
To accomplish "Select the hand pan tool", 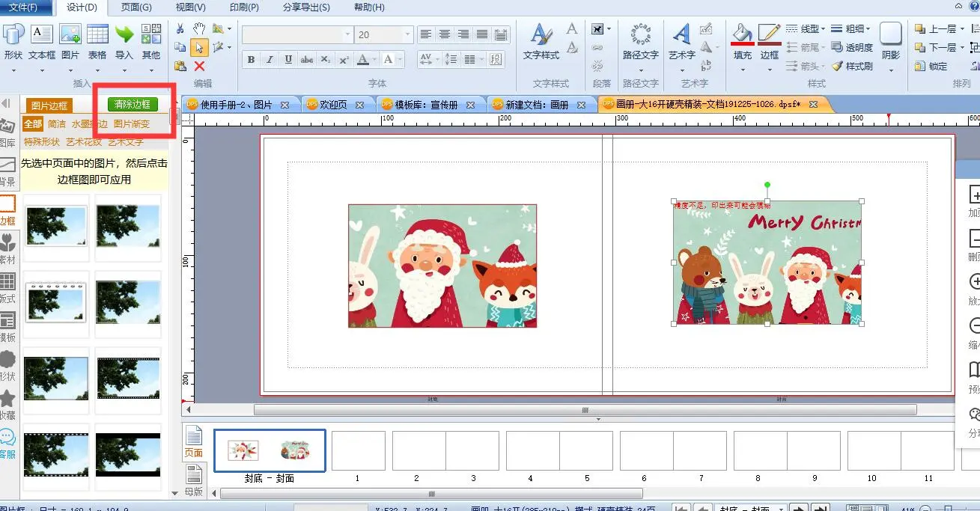I will pos(199,28).
